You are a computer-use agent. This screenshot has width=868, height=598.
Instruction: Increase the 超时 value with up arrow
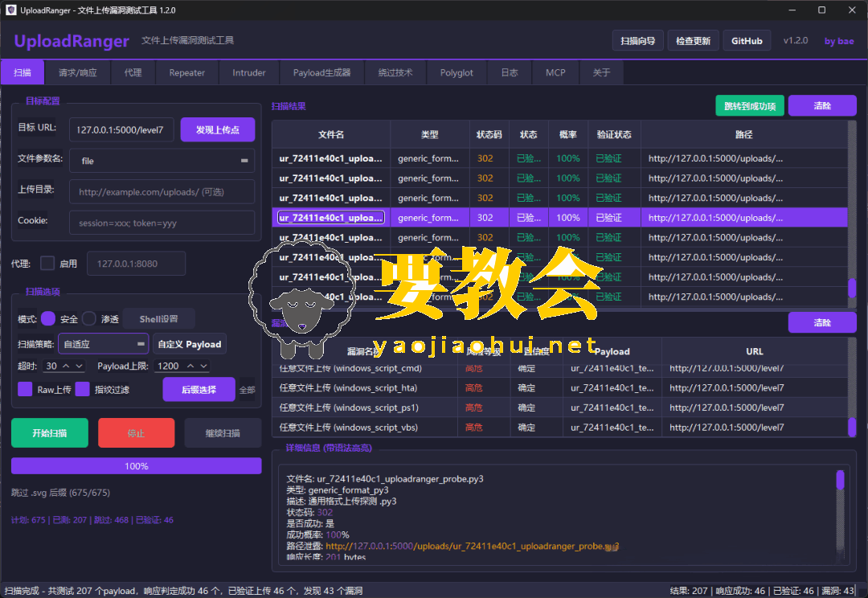[x=66, y=366]
